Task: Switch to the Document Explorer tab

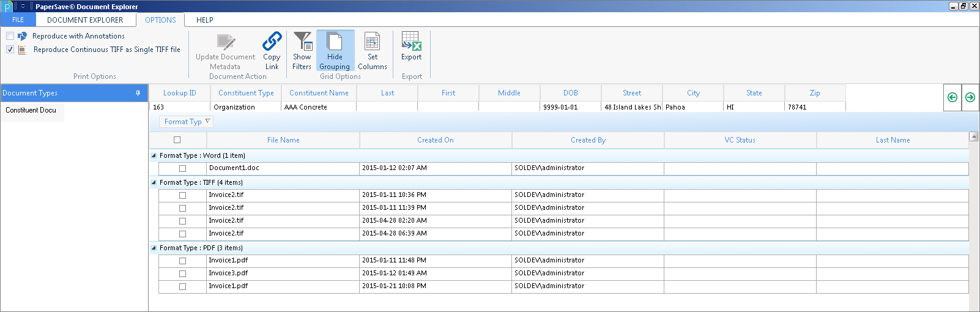Action: (x=85, y=20)
